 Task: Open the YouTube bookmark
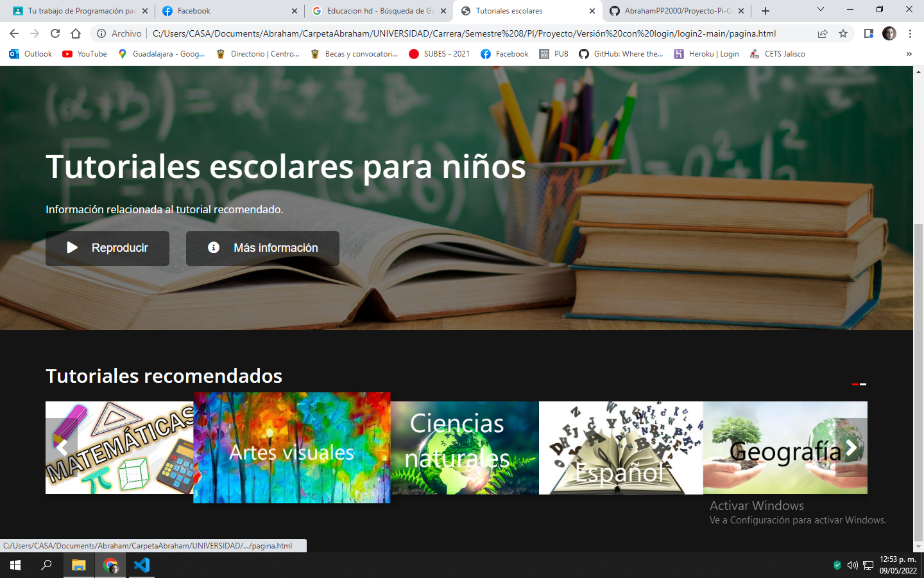tap(85, 54)
